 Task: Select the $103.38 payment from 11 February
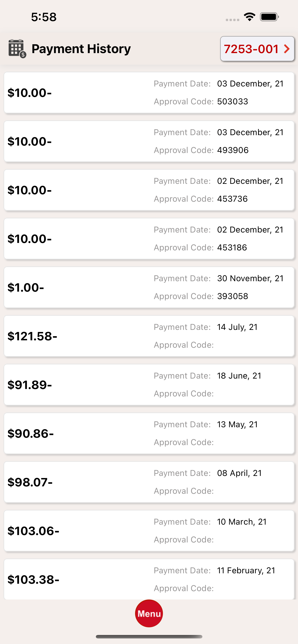(149, 579)
